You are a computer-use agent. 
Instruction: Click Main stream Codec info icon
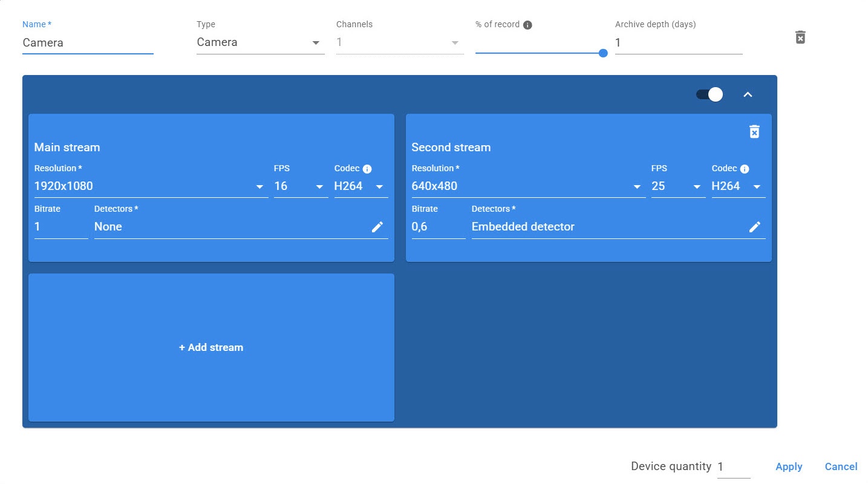tap(367, 169)
